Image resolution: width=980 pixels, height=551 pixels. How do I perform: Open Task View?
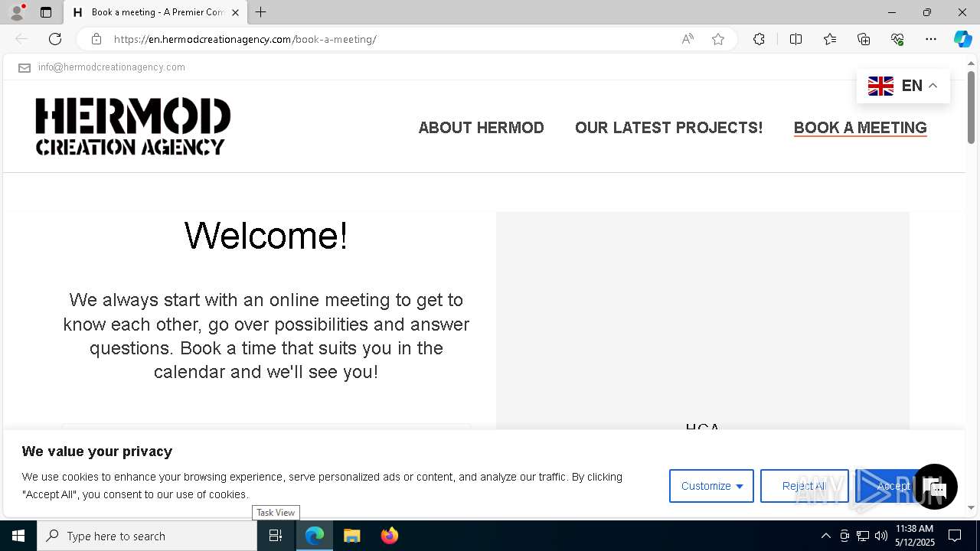[x=276, y=536]
